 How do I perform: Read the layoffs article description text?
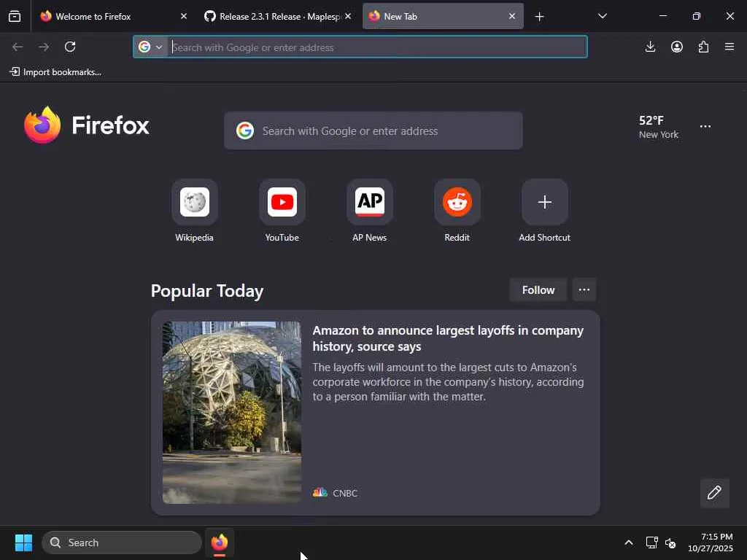[x=448, y=382]
